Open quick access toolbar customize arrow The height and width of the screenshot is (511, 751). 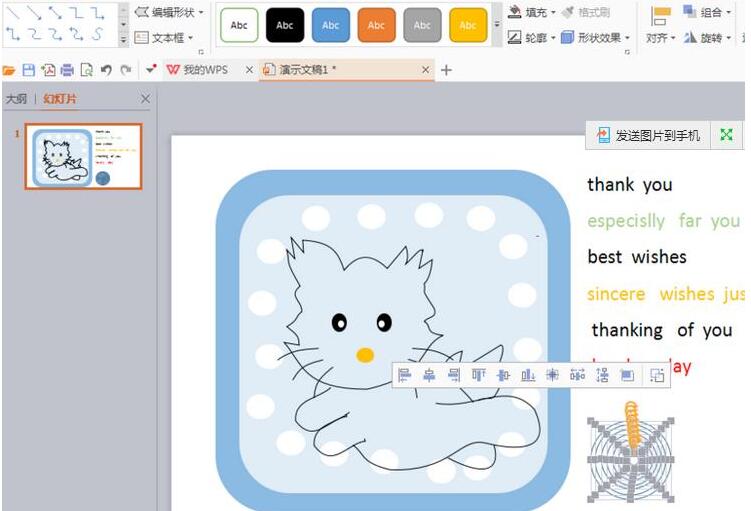click(x=151, y=70)
